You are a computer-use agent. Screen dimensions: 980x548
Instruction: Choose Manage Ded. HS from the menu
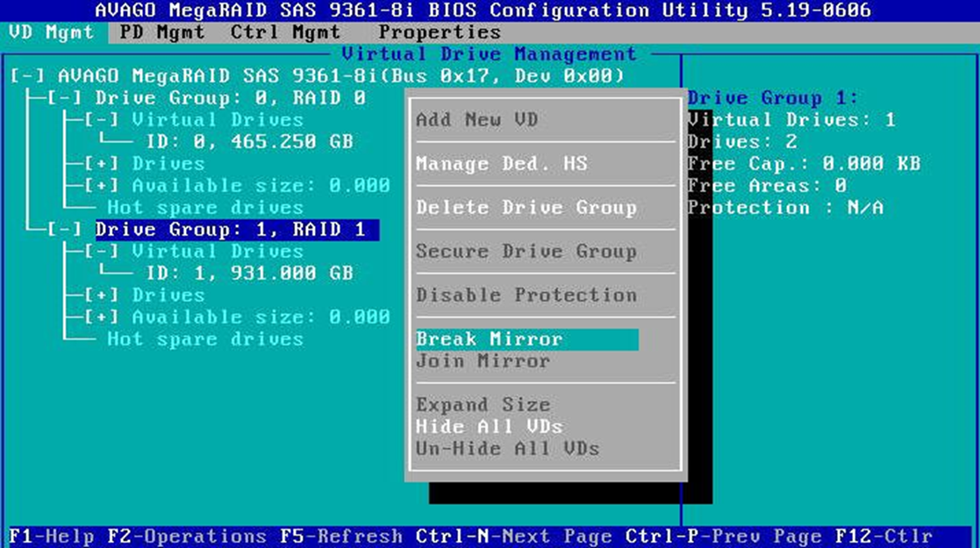pos(502,164)
